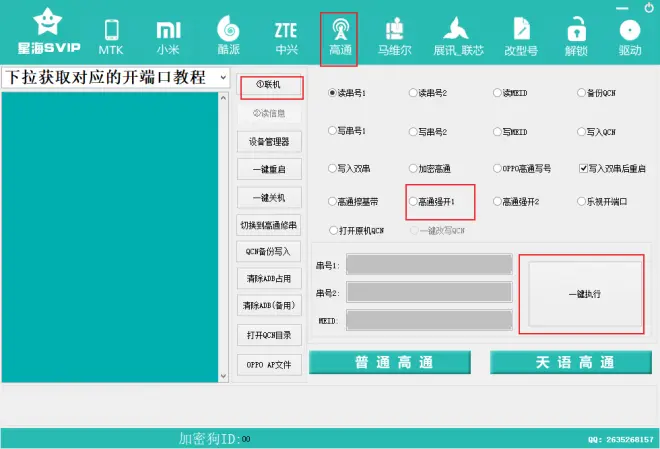Viewport: 660px width, 449px height.
Task: Click the 星海SVIP star logo
Action: (48, 32)
